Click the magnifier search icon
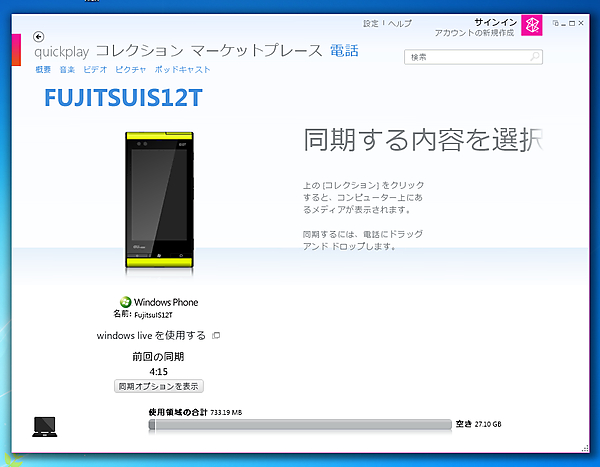The image size is (600, 467). click(535, 57)
